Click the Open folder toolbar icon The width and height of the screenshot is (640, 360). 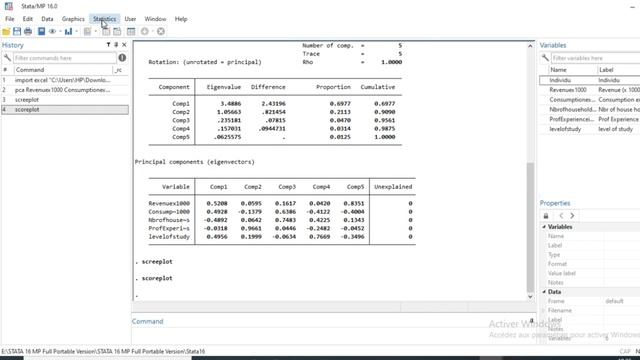[6, 31]
